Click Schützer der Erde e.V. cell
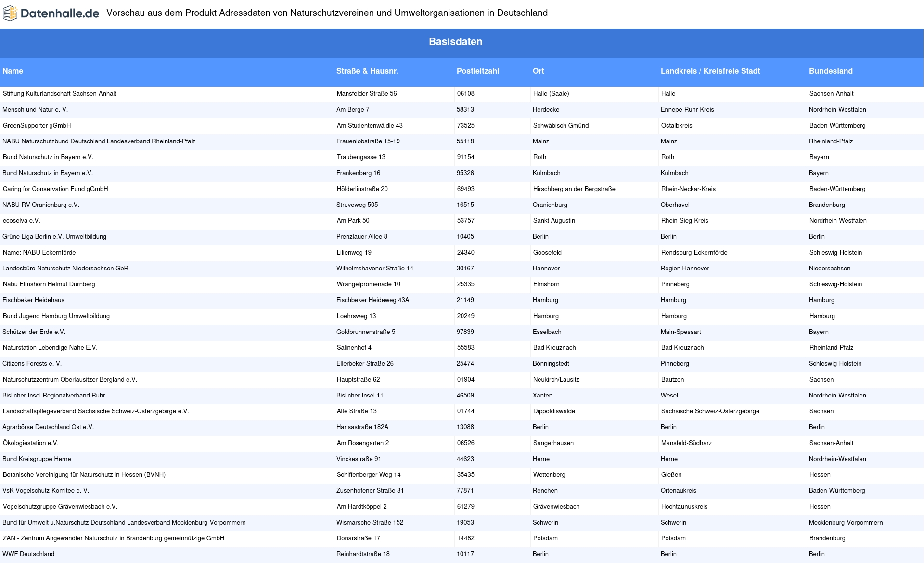 tap(34, 332)
